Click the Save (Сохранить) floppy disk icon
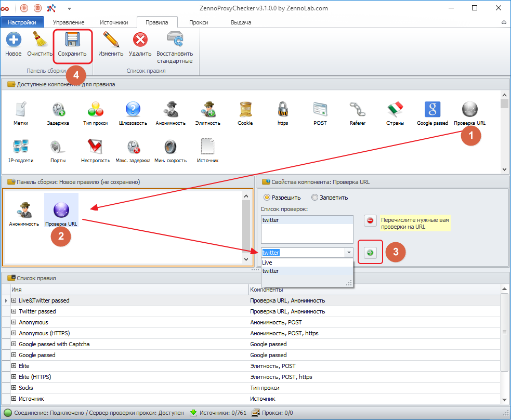This screenshot has height=420, width=511. 72,41
